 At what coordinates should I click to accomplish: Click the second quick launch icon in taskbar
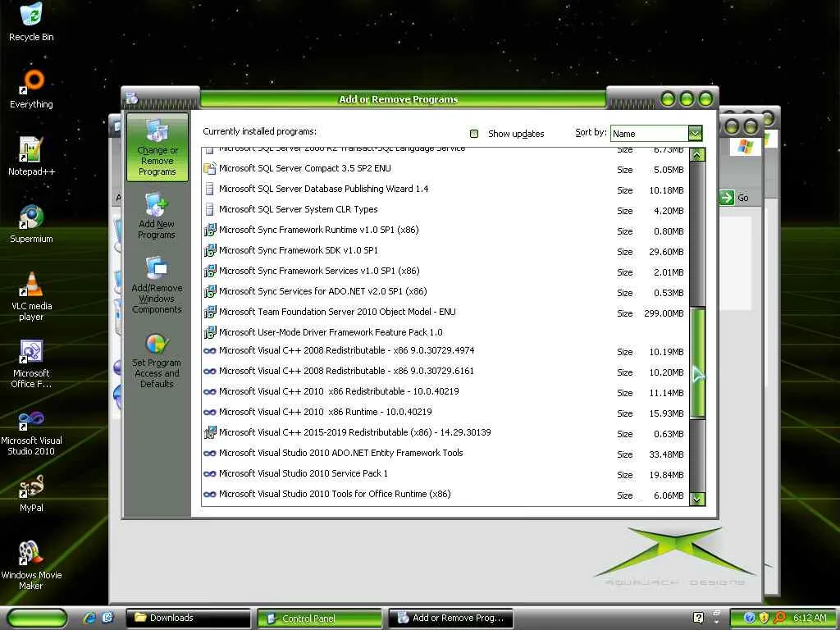(x=107, y=618)
